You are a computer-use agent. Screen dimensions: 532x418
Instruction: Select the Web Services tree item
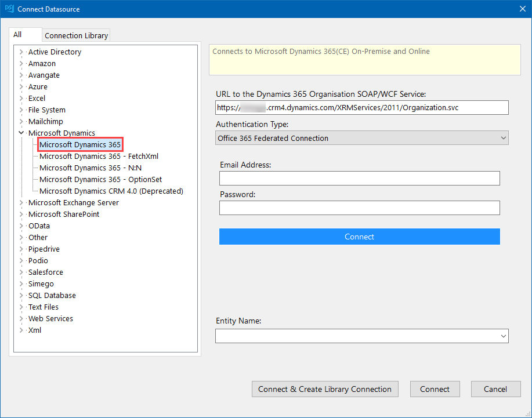tap(50, 318)
